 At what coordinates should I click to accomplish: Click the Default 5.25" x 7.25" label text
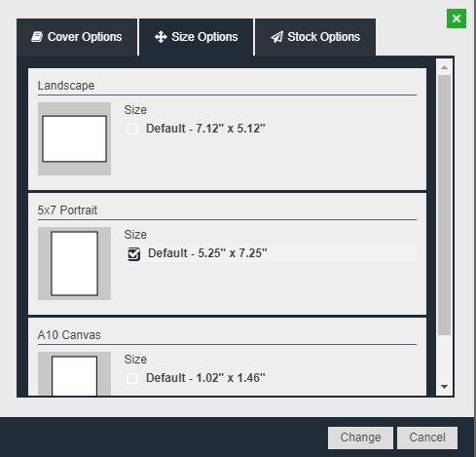tap(207, 253)
